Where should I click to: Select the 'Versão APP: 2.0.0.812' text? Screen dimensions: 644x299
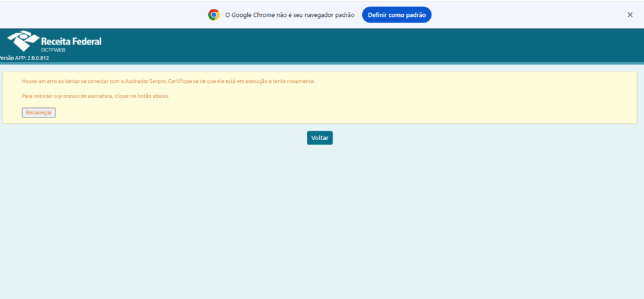[25, 58]
